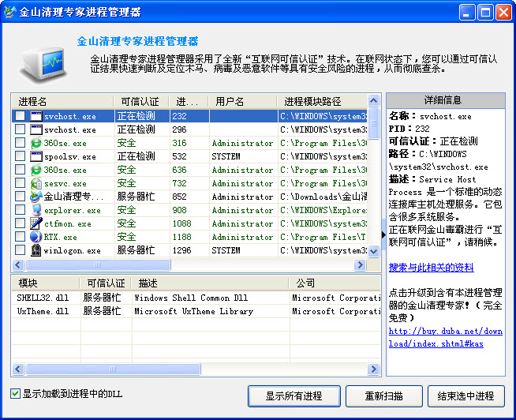Click the 360se.exe PID 316 browser icon
The width and height of the screenshot is (516, 420).
point(36,143)
